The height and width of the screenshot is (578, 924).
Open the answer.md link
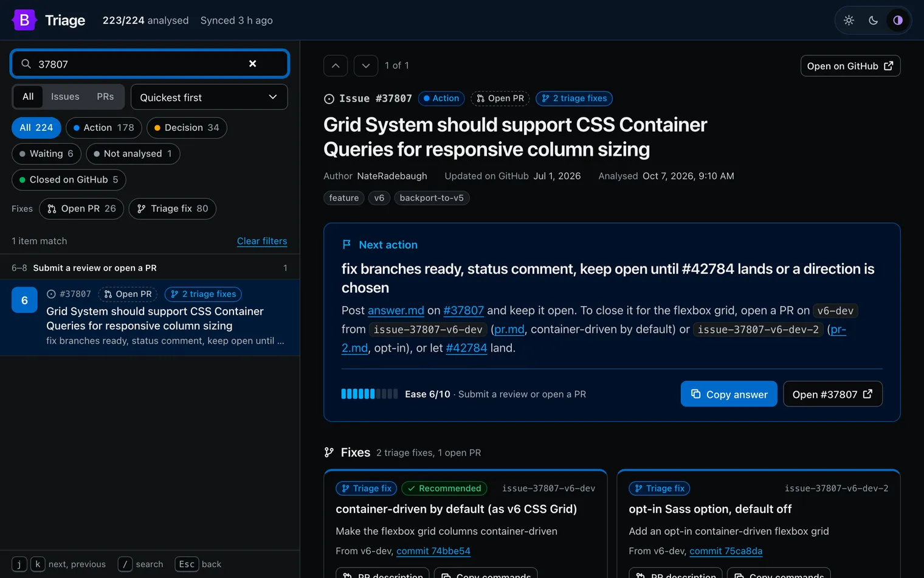tap(396, 311)
